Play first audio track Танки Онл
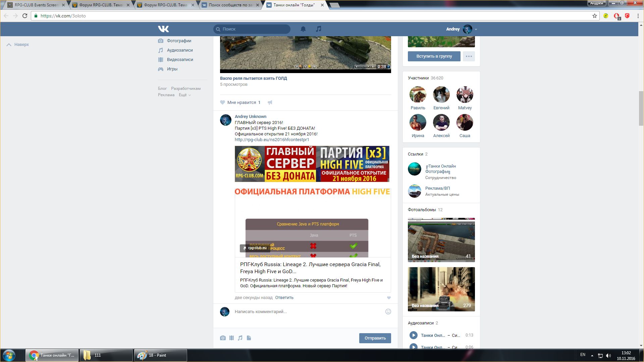Image resolution: width=644 pixels, height=362 pixels. tap(414, 335)
